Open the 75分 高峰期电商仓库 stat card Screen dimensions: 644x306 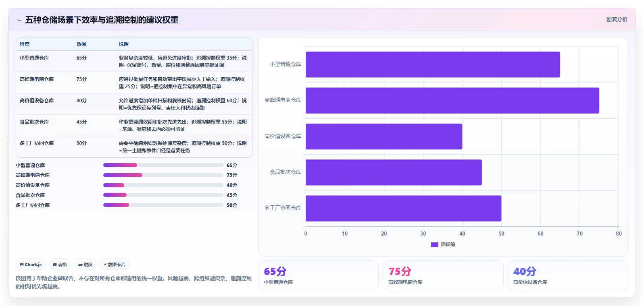point(443,275)
